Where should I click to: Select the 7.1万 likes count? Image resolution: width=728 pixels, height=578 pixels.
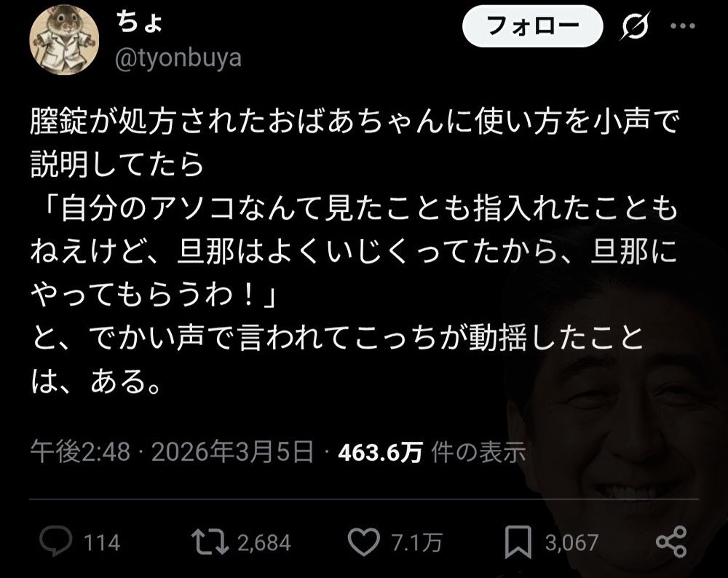coord(417,543)
